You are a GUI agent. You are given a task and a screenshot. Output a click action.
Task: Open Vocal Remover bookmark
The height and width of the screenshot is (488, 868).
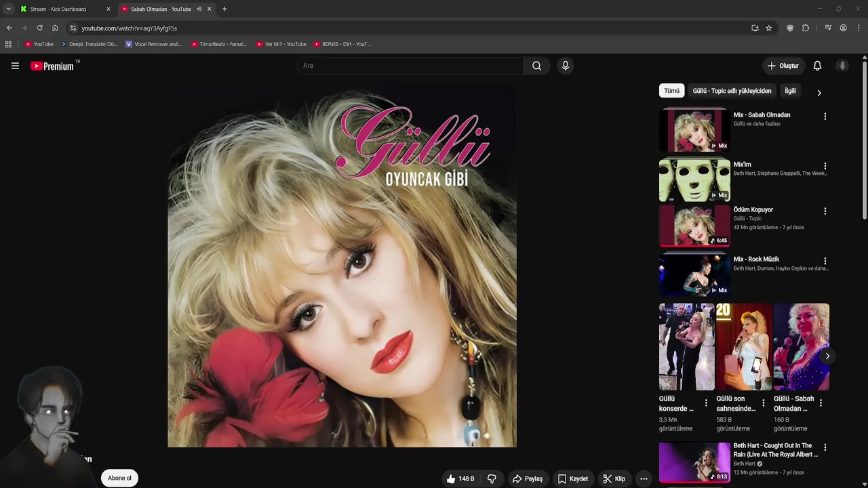click(x=154, y=44)
